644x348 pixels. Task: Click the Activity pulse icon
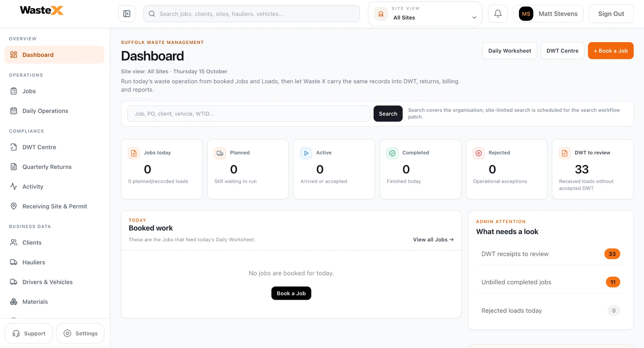point(14,186)
